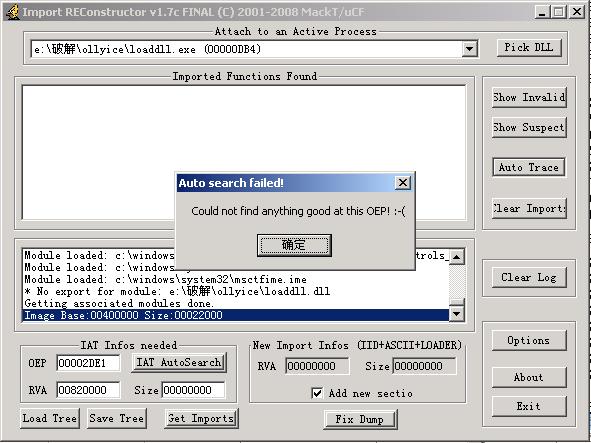Open the About dialog
This screenshot has height=443, width=591.
tap(529, 377)
